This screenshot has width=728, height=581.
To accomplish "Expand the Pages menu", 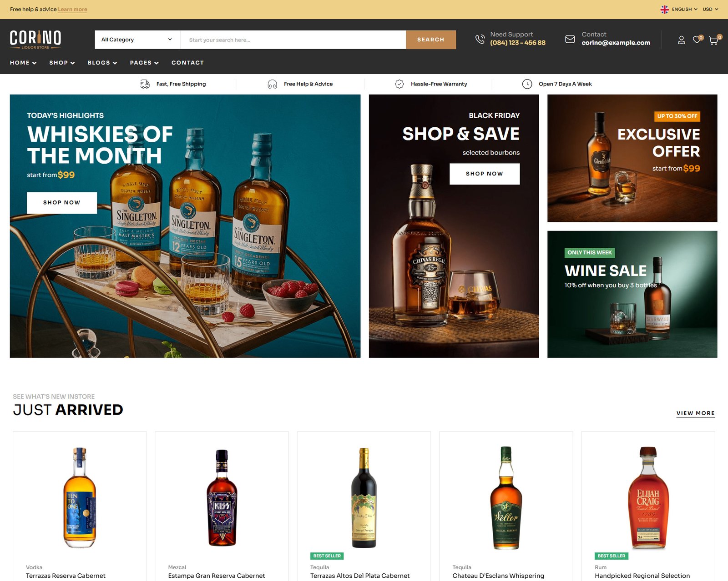I will pyautogui.click(x=144, y=63).
